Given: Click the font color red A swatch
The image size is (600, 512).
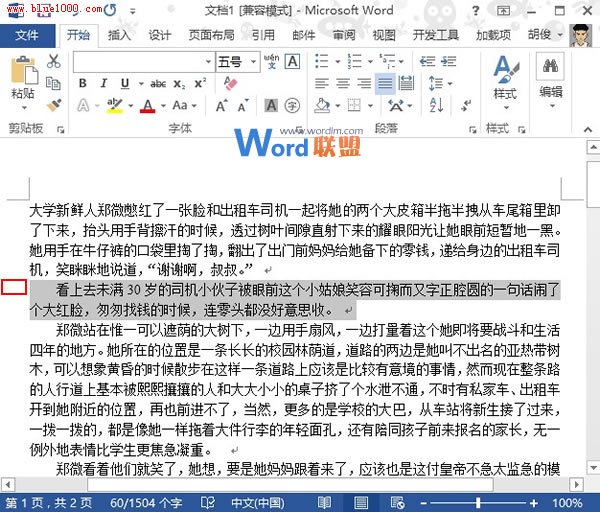Looking at the screenshot, I should pos(148,105).
